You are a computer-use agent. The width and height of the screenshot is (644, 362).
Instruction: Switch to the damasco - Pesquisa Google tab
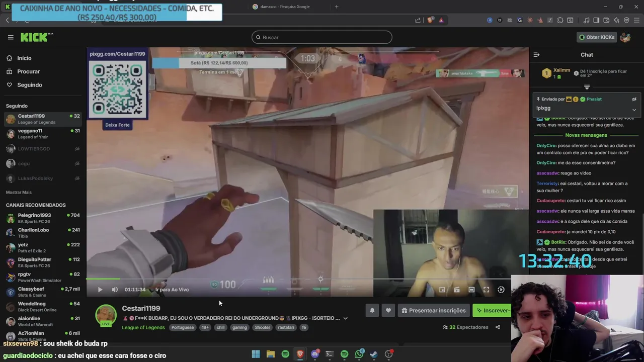(284, 7)
